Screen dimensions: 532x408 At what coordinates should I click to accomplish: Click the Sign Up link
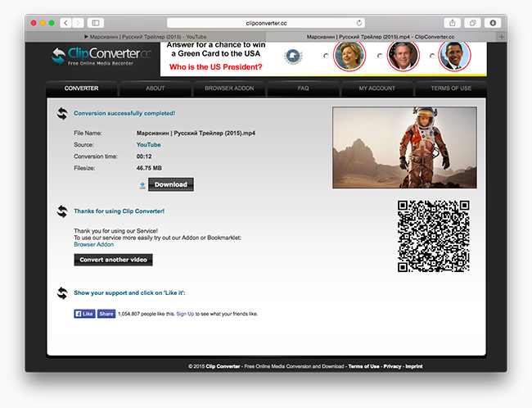(185, 314)
